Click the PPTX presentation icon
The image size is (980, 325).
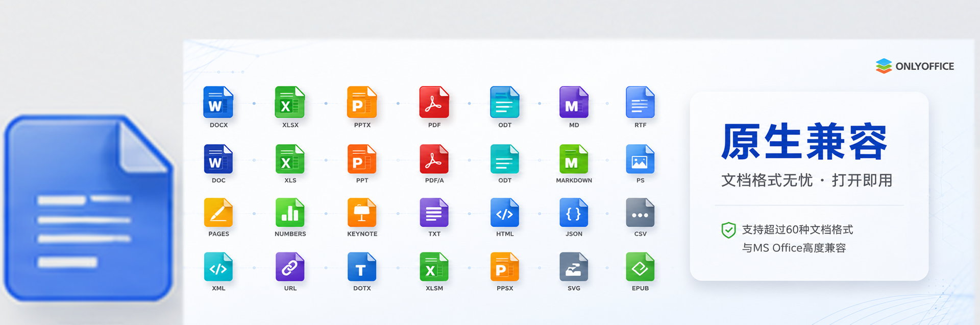click(x=362, y=102)
